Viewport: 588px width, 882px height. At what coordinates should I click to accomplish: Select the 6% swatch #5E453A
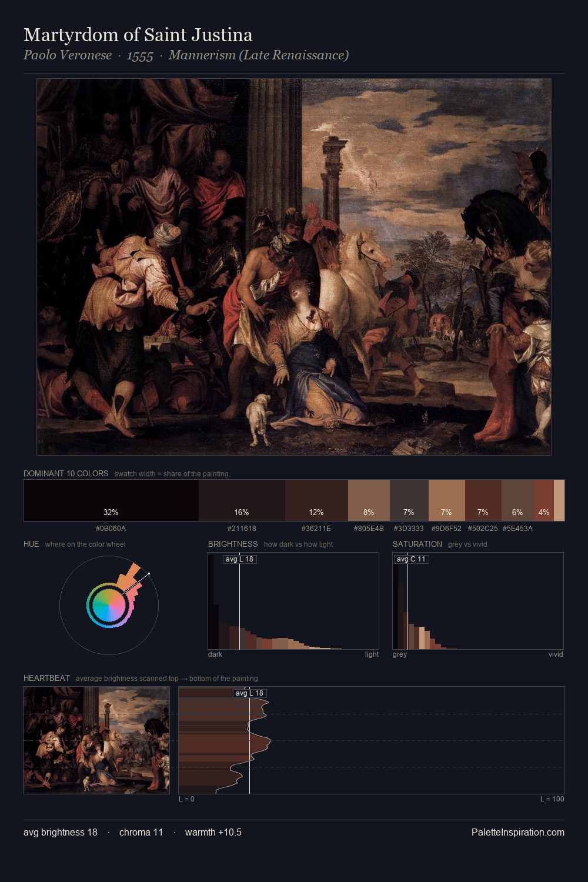click(518, 500)
